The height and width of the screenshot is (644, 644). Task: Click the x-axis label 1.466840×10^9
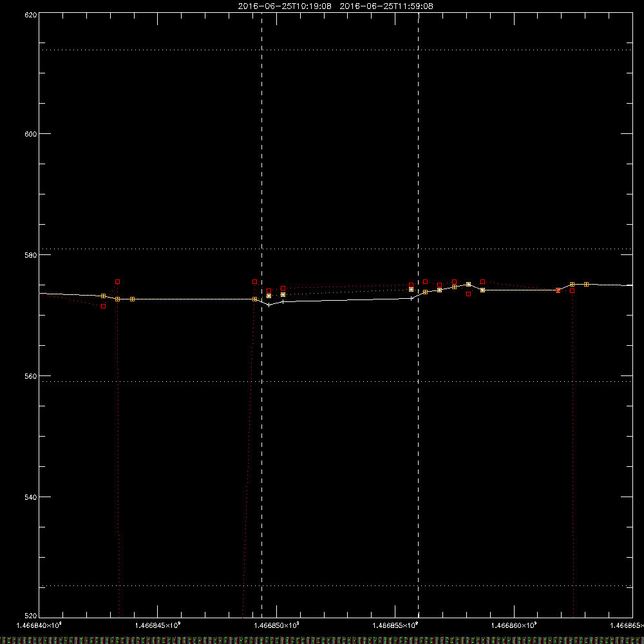[x=39, y=625]
